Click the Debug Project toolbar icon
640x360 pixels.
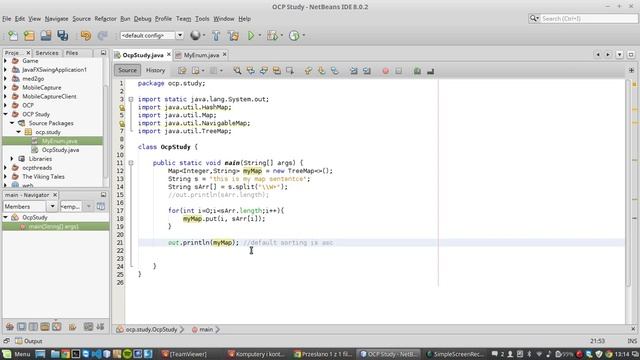tap(272, 36)
